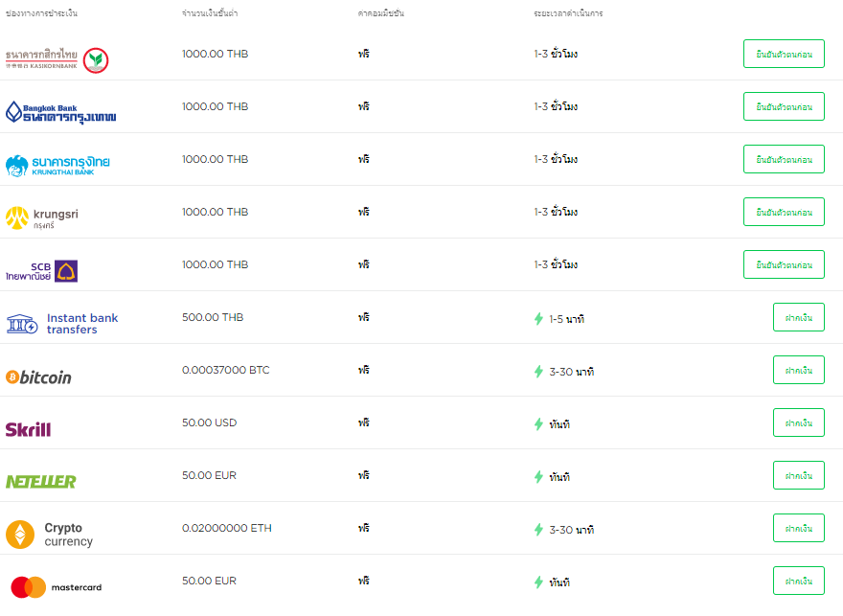Click the Neteller logo

pos(41,482)
